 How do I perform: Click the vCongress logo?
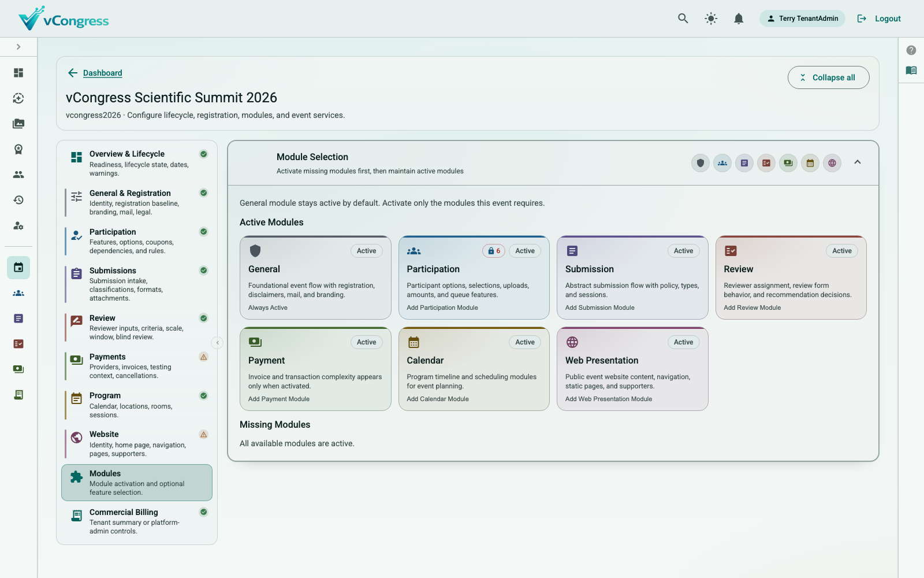point(64,18)
